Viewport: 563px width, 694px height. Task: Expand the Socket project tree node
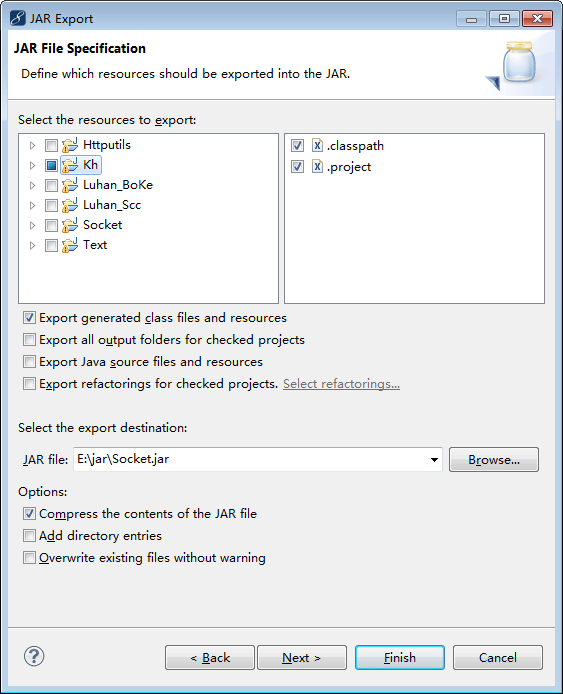coord(32,225)
